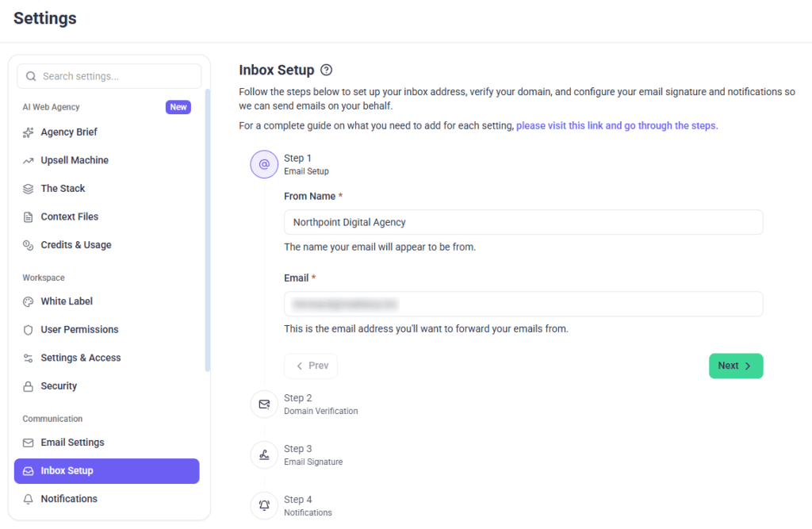Open the complete guide link

point(617,125)
